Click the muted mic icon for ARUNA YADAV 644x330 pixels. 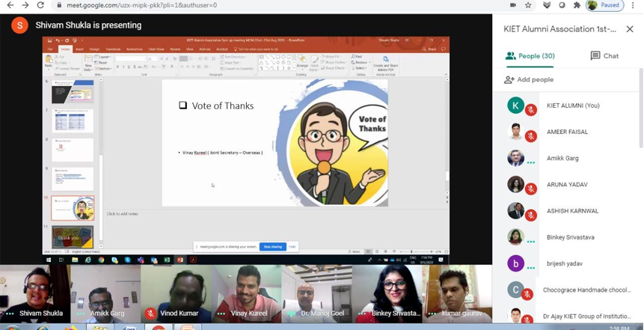[x=531, y=189]
